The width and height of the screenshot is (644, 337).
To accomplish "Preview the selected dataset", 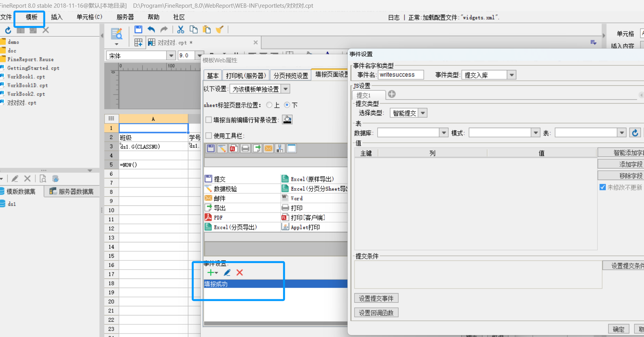I will click(x=43, y=179).
